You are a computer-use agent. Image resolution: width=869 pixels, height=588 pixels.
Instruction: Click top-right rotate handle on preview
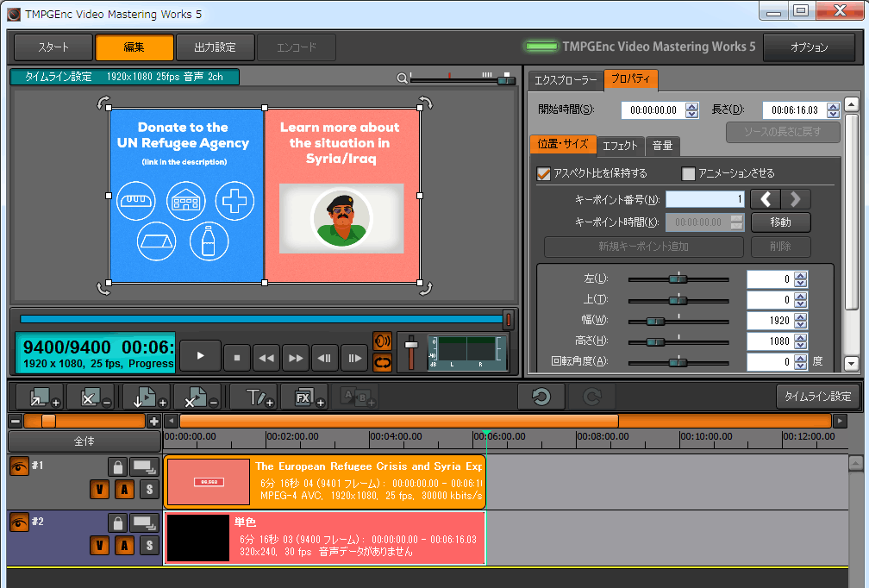(x=426, y=103)
